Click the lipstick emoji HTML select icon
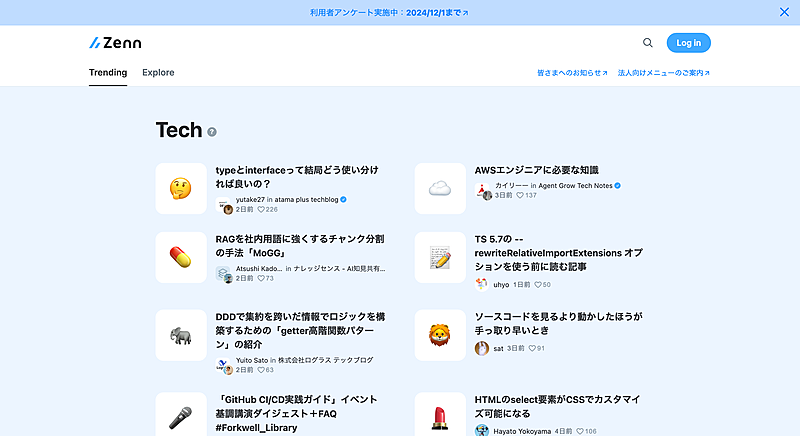This screenshot has height=436, width=800. 440,416
